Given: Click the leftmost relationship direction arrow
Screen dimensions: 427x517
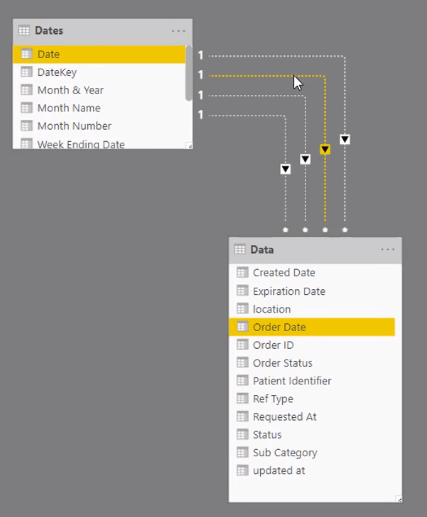Looking at the screenshot, I should pos(285,169).
